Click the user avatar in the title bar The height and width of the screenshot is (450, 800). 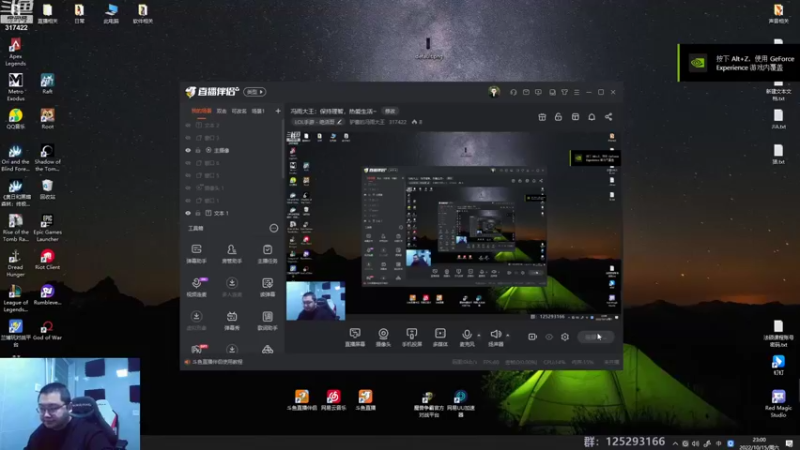coord(493,92)
